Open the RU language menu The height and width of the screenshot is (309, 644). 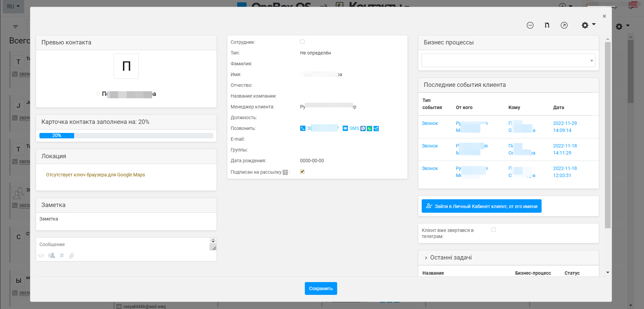tap(13, 6)
